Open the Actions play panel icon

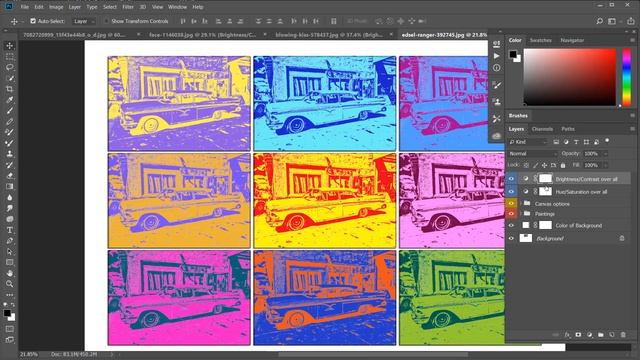click(x=496, y=56)
